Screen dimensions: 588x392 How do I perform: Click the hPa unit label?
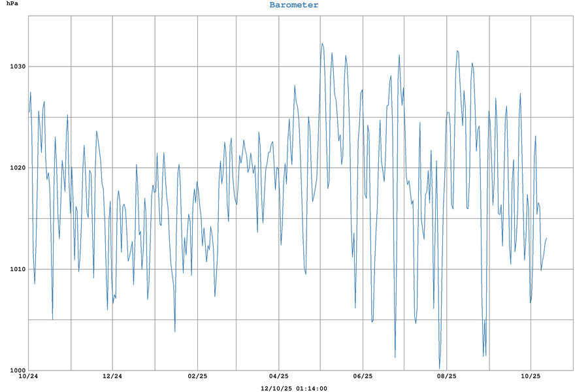point(12,5)
